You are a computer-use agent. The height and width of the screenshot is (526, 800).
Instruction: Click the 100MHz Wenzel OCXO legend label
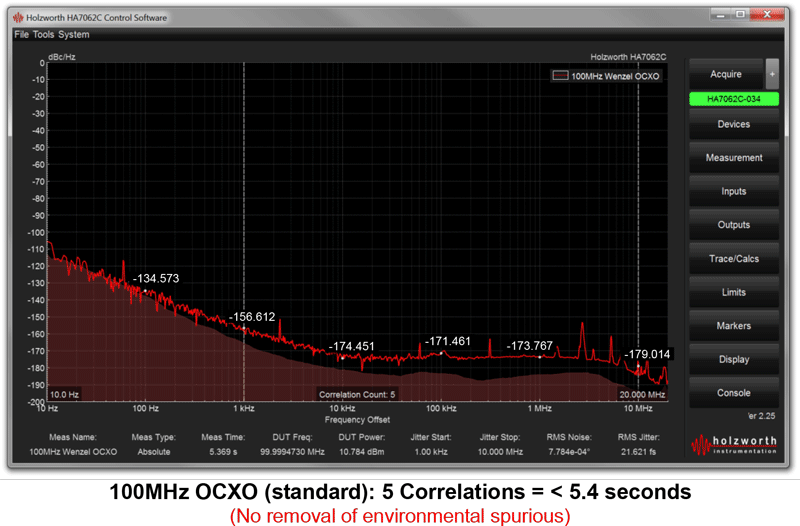(615, 76)
